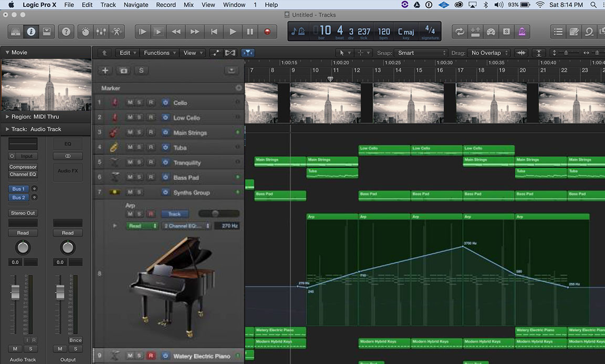Expand the Region: MIDI Thru section
This screenshot has height=364, width=605.
coord(7,116)
